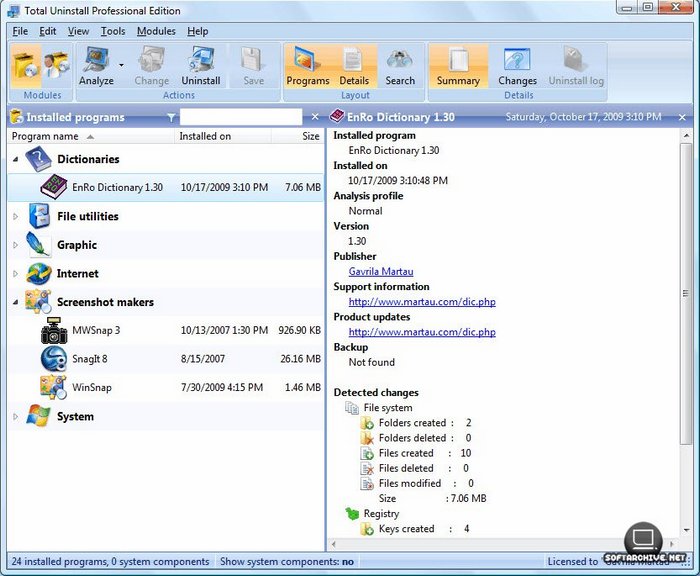Click the File system changes icon
The image size is (700, 576).
click(x=352, y=408)
